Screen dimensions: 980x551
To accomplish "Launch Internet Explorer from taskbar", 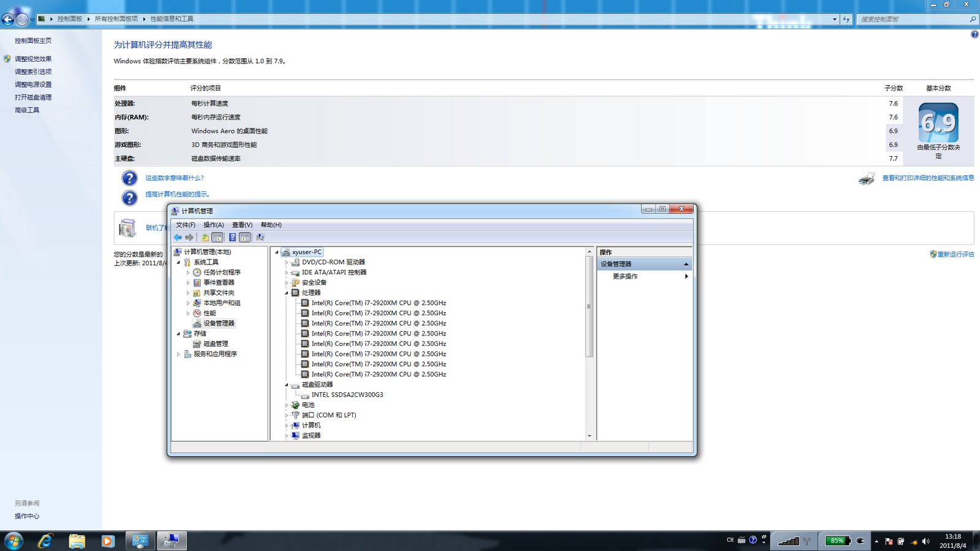I will coord(45,541).
